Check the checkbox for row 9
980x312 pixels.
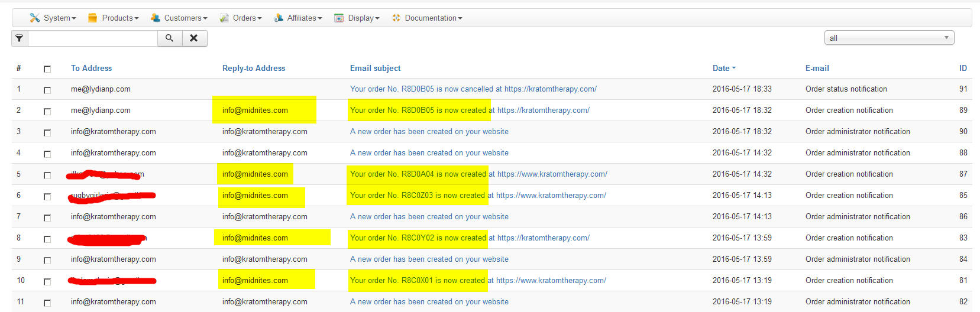tap(47, 261)
